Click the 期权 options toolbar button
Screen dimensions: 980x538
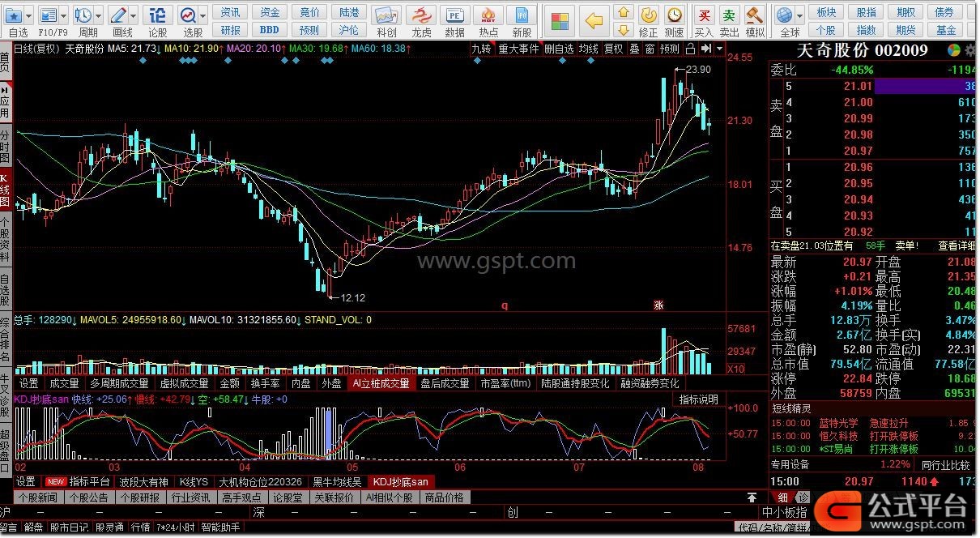tap(905, 12)
